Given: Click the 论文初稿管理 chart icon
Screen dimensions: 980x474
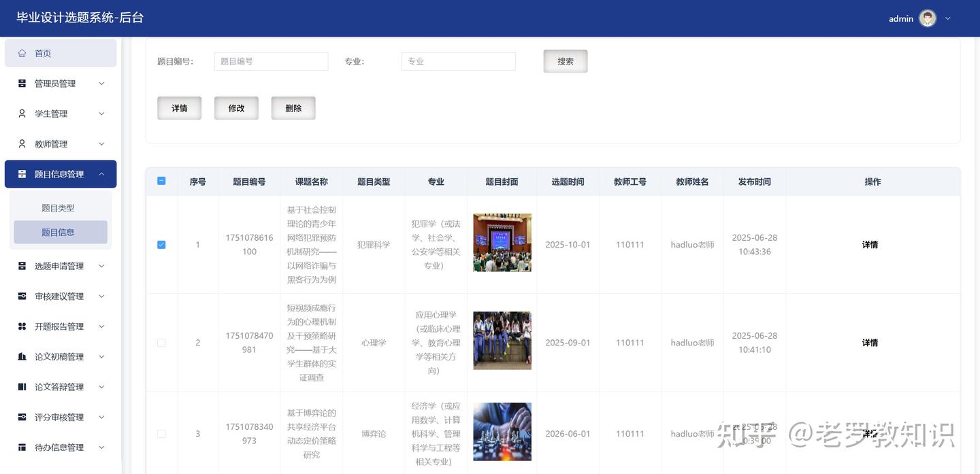Looking at the screenshot, I should [22, 357].
